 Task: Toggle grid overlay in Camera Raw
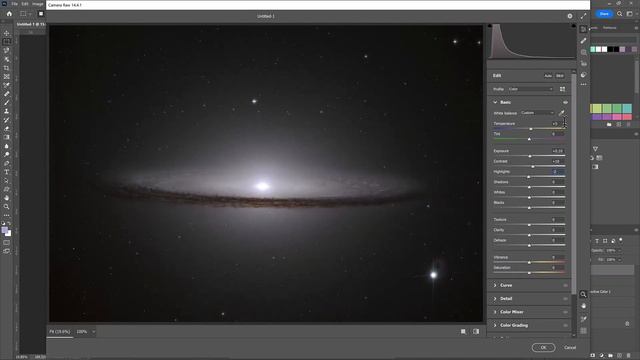point(583,331)
